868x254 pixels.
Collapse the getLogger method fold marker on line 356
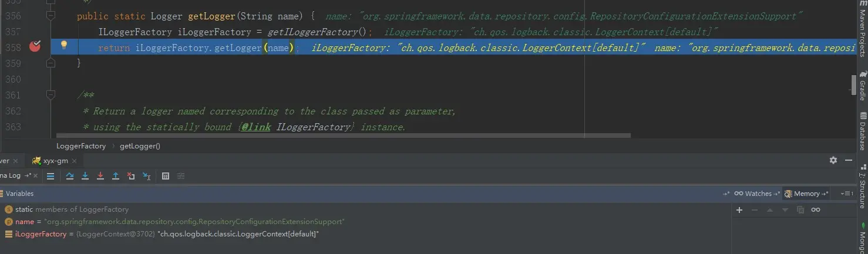[51, 16]
